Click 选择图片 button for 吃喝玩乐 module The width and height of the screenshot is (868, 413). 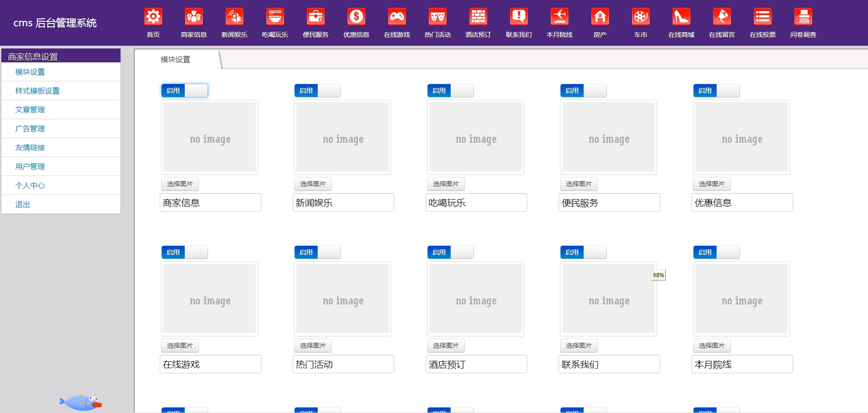click(446, 184)
